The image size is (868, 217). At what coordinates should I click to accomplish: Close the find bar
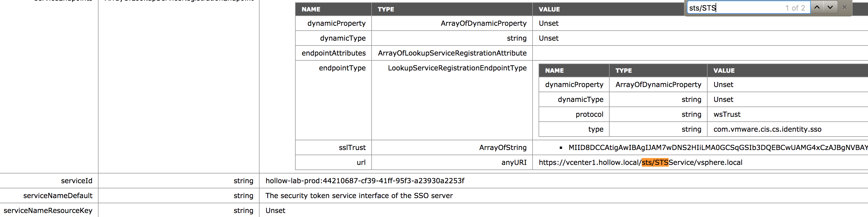(845, 7)
